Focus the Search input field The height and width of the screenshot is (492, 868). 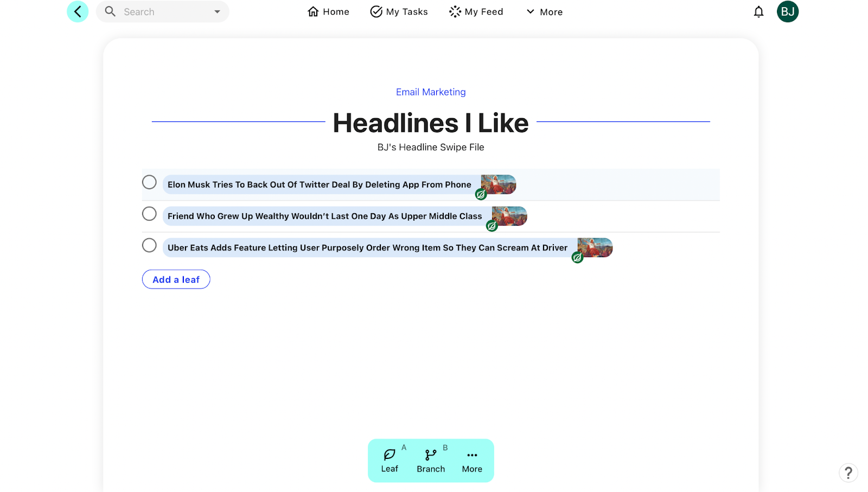click(163, 12)
